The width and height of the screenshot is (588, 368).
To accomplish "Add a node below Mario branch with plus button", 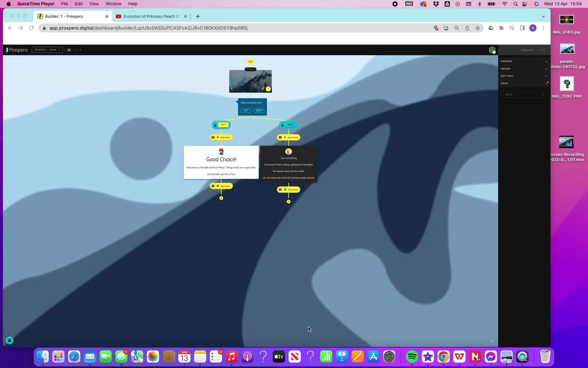I will pos(221,198).
